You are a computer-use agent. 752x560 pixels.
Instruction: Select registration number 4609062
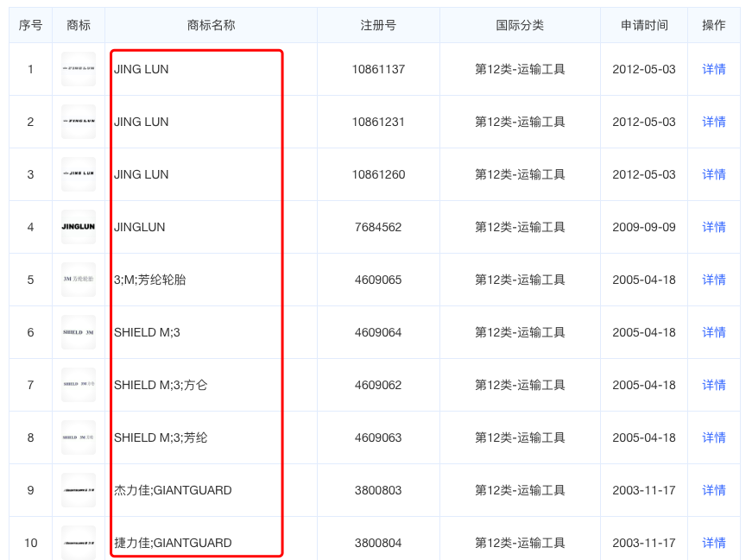(x=378, y=385)
